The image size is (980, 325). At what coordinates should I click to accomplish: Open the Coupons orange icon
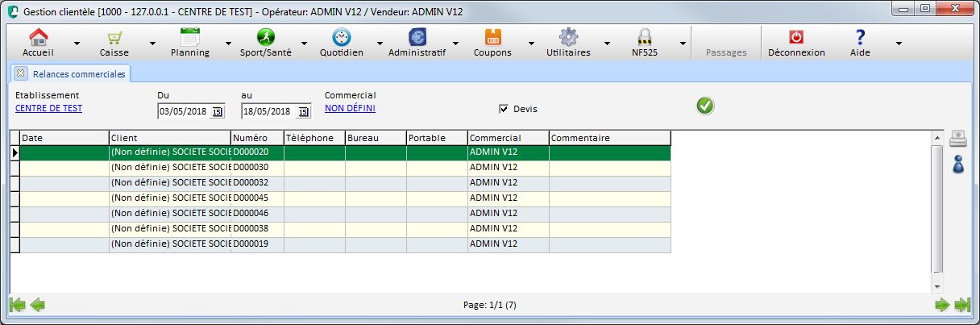[x=492, y=37]
